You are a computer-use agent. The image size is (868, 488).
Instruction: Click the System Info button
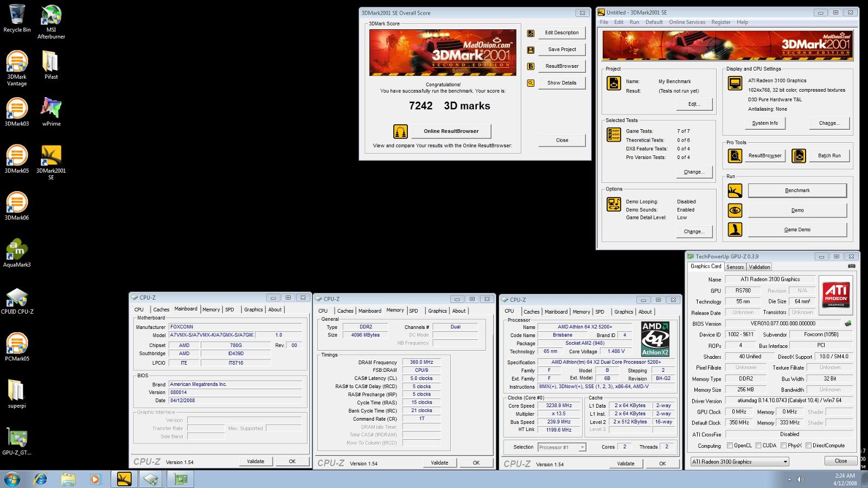pos(765,123)
